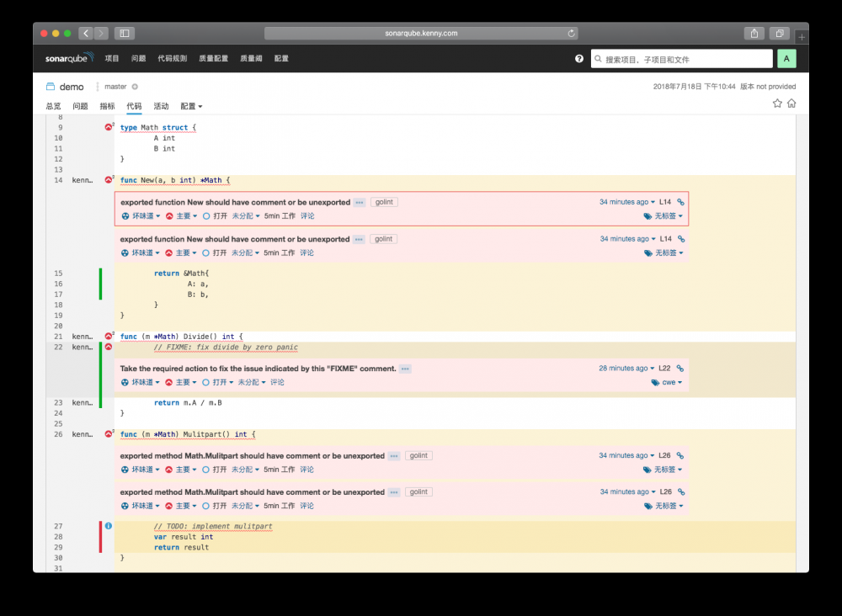The width and height of the screenshot is (842, 616).
Task: Click the star icon to favorite the demo project
Action: [x=776, y=102]
